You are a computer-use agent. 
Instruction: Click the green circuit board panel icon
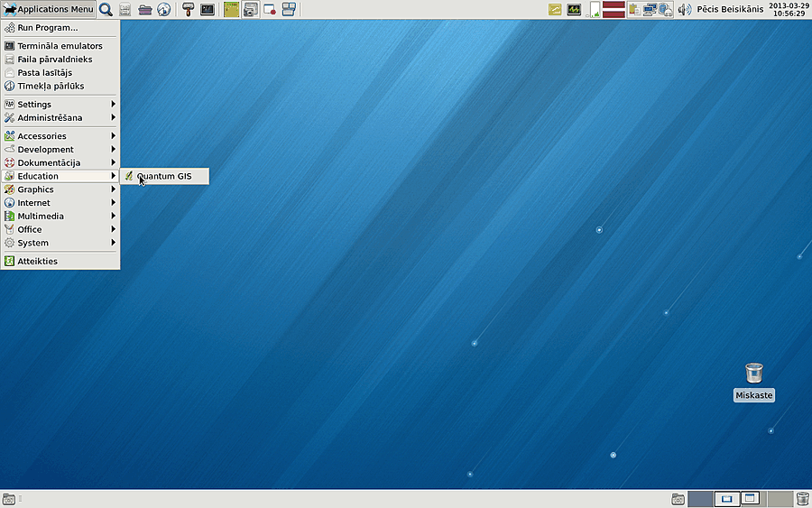(x=232, y=9)
